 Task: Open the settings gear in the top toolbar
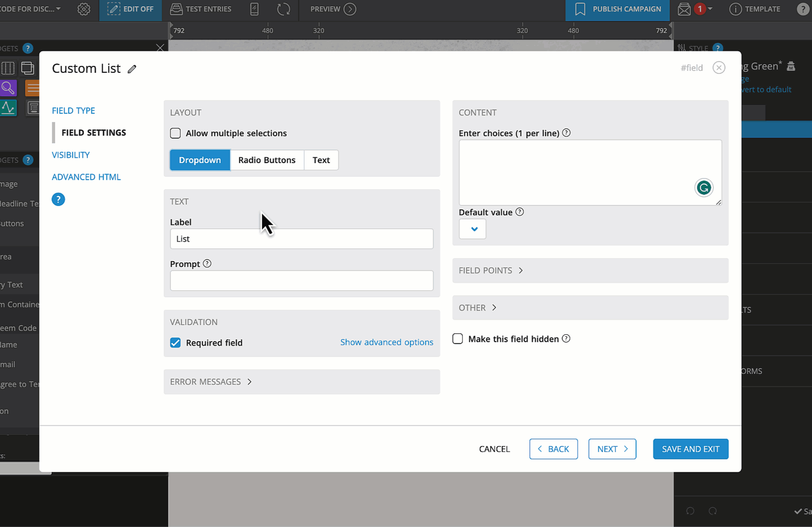(83, 9)
